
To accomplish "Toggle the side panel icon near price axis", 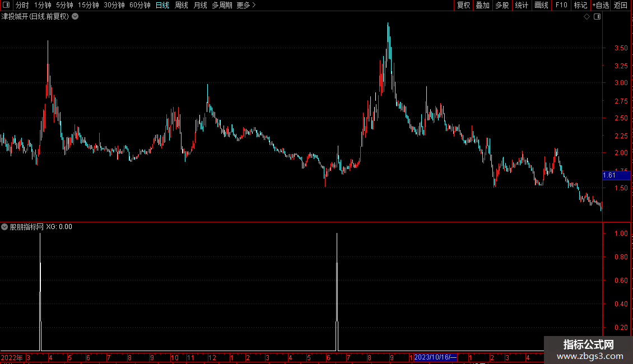I will point(597,17).
